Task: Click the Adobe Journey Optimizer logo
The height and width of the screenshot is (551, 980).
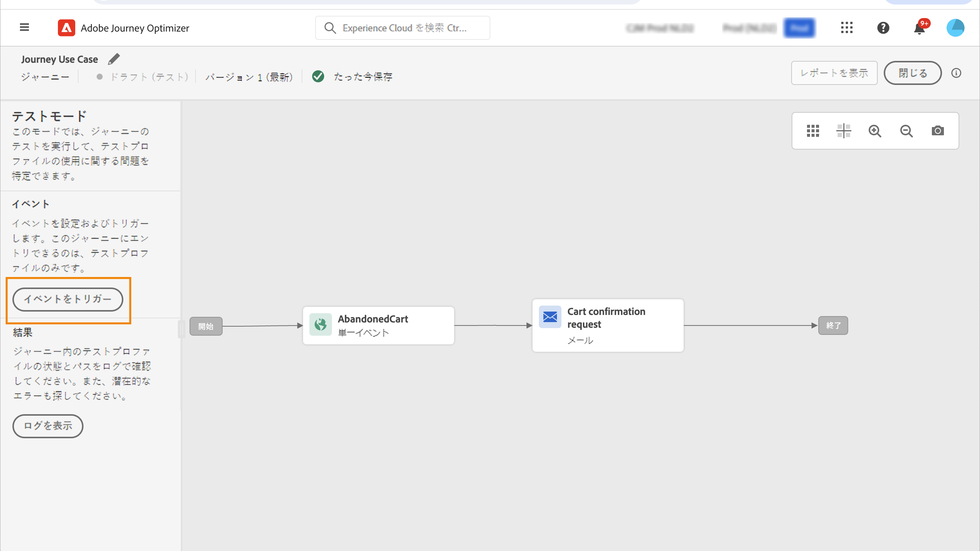Action: (67, 28)
